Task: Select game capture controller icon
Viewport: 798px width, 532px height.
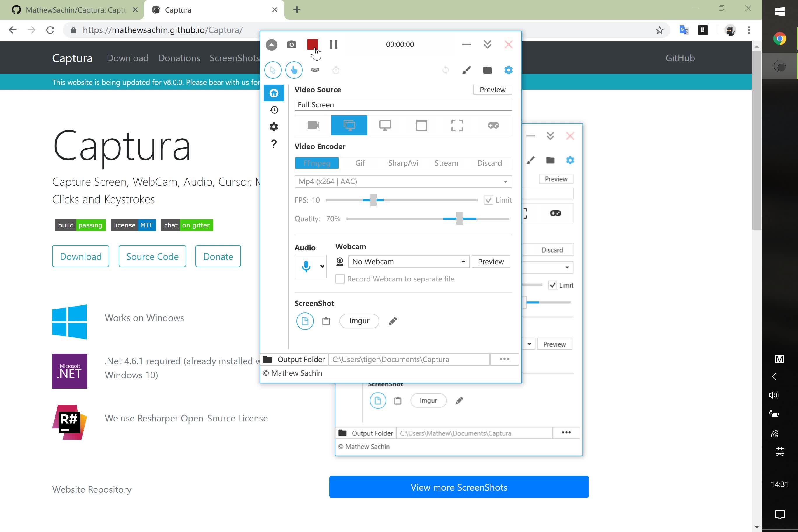Action: point(493,125)
